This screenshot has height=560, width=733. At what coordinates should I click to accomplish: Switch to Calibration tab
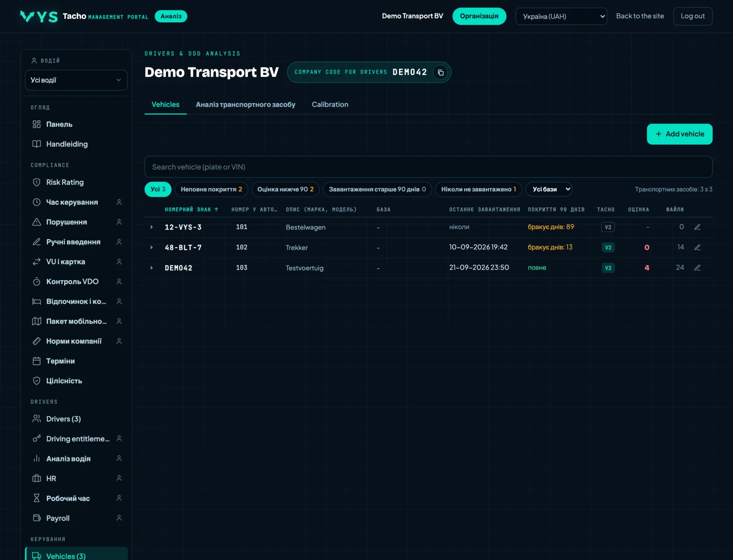point(330,104)
